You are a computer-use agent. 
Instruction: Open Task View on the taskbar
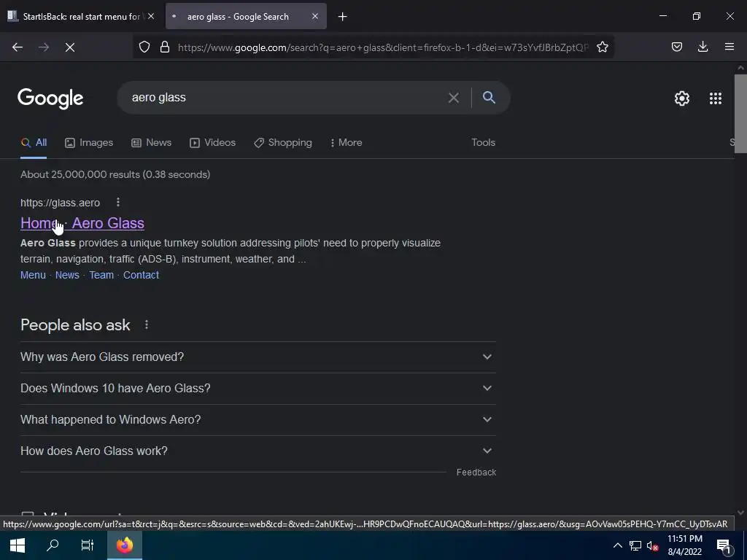coord(88,545)
